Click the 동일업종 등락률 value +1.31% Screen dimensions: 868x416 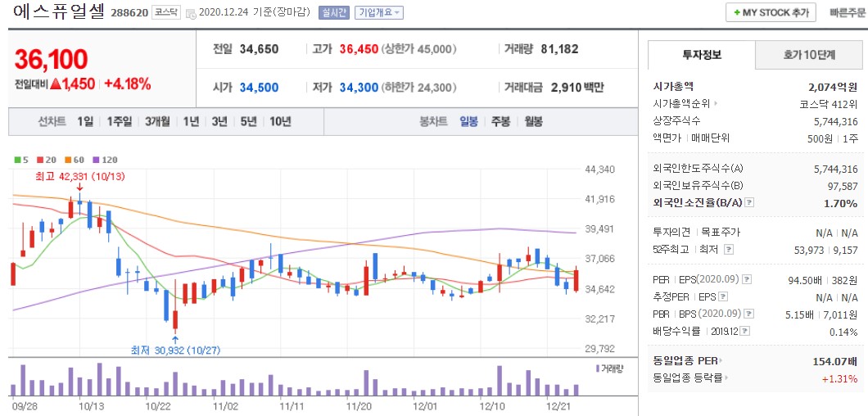842,378
